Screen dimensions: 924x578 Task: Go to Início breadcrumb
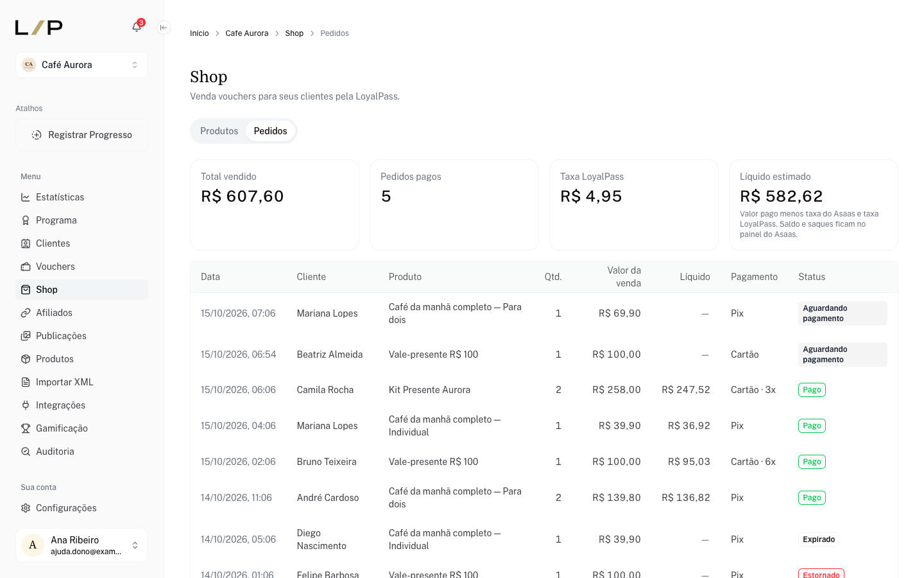(x=199, y=33)
